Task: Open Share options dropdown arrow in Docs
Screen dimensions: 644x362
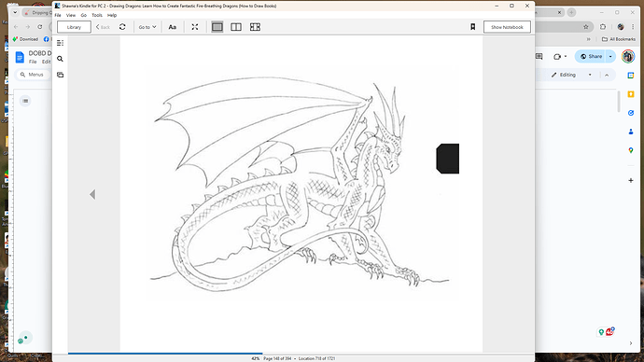Action: pos(610,57)
